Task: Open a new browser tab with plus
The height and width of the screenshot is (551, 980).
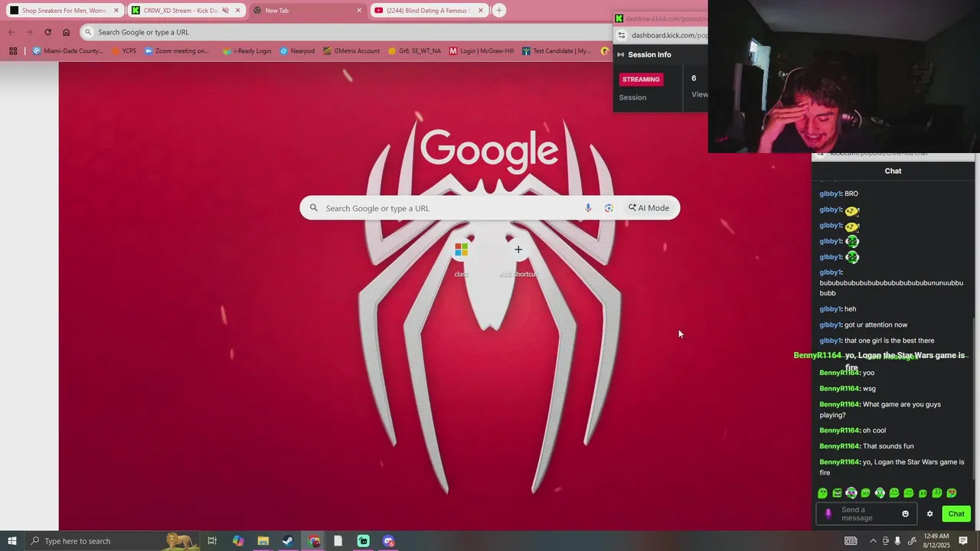Action: [499, 11]
